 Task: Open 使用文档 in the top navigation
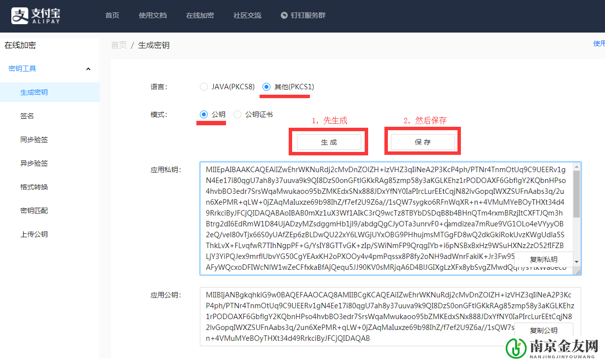coord(152,15)
